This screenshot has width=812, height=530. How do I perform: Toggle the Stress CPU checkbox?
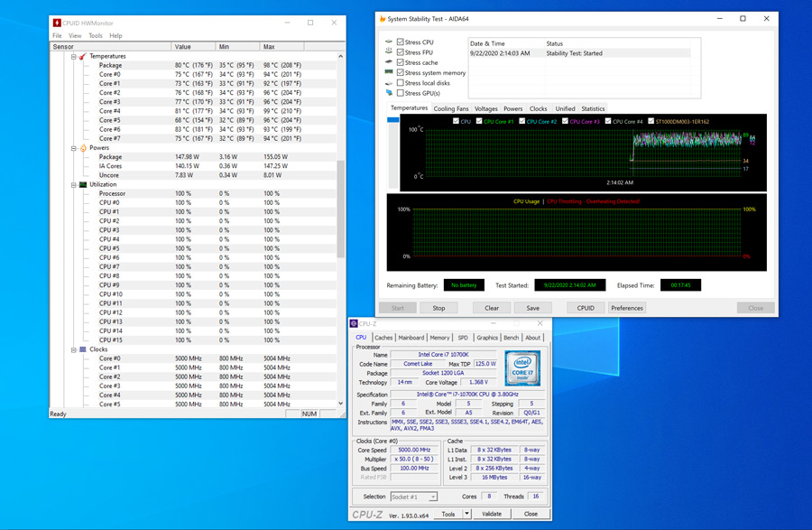tap(401, 42)
